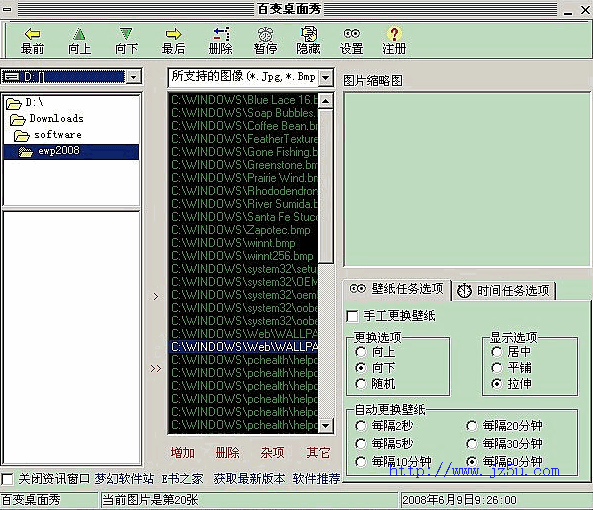Select the ewp2008 folder in tree
Screen dimensions: 593x510
[71, 151]
